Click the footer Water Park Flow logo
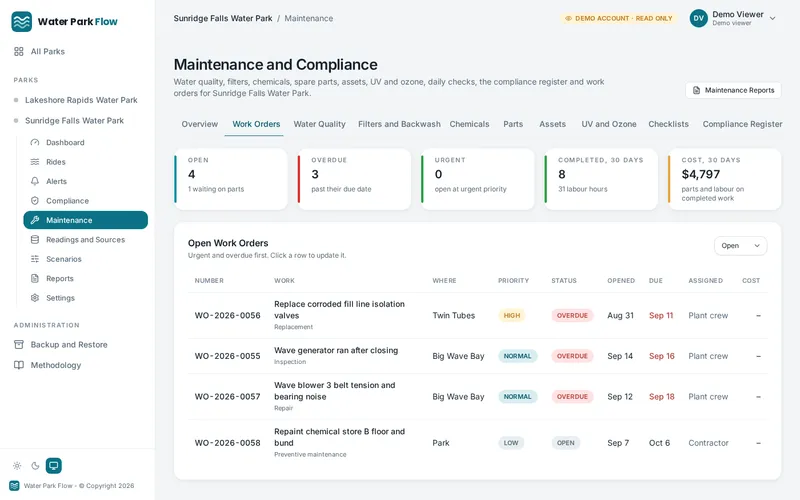Screen dimensions: 800x500 tap(14, 486)
